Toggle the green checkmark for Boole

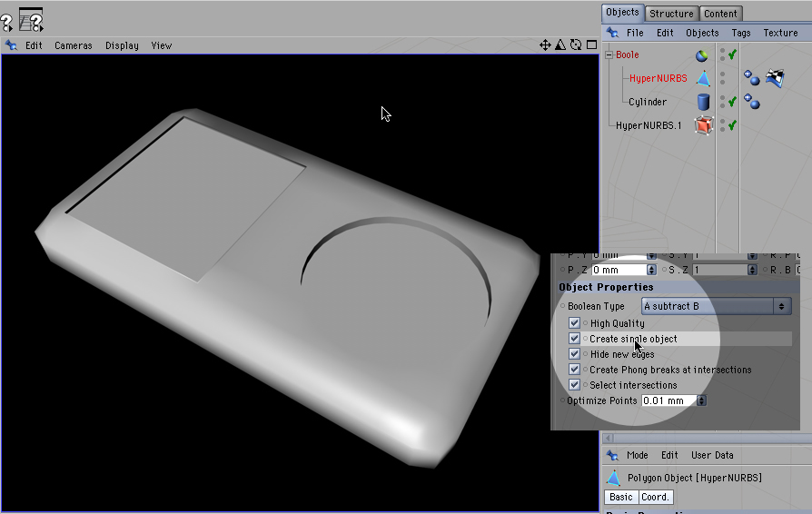pyautogui.click(x=732, y=54)
